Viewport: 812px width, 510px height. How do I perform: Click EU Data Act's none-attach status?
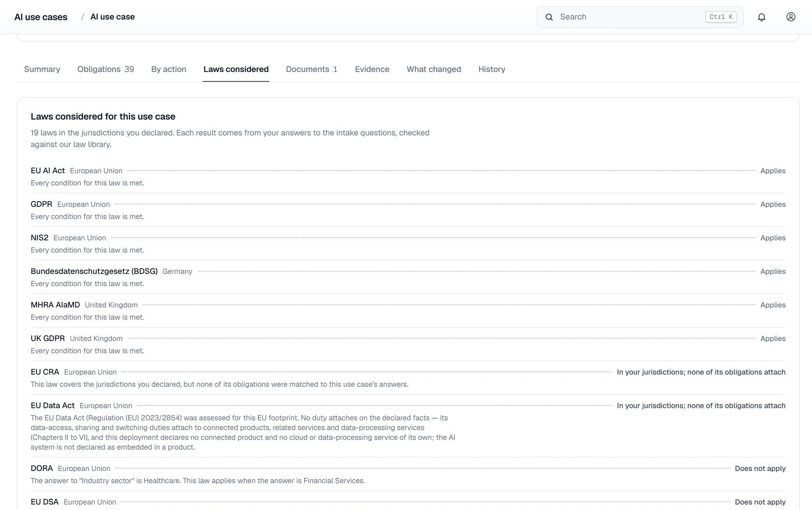point(701,405)
